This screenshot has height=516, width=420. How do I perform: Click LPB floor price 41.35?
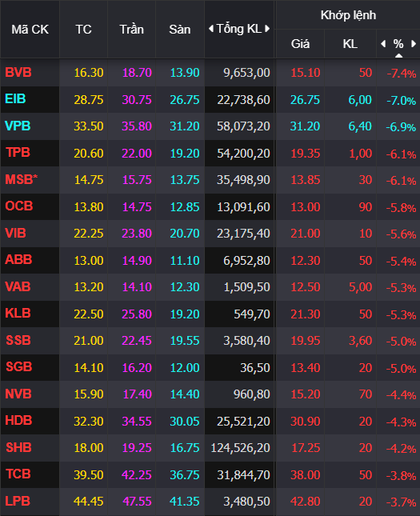click(x=185, y=502)
